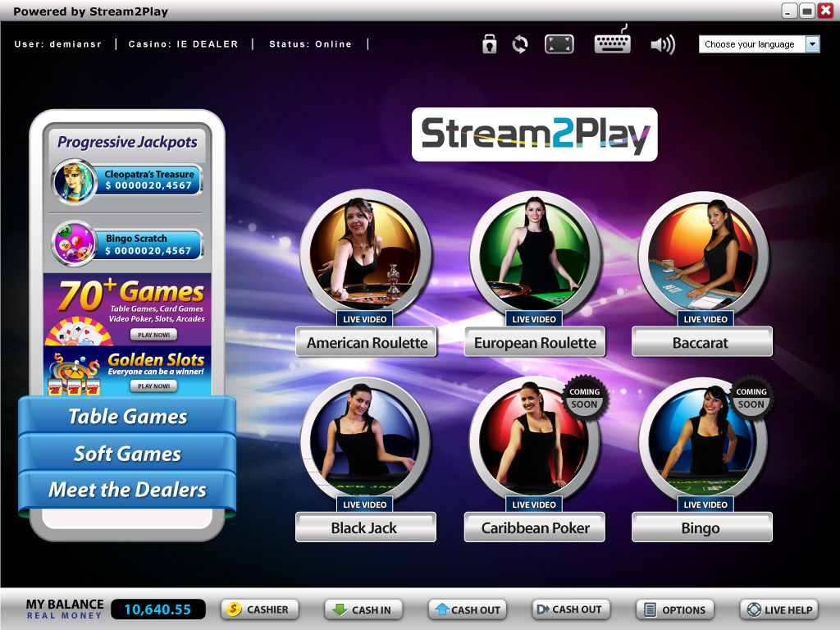The height and width of the screenshot is (630, 840).
Task: Click the User: demiansr label
Action: [58, 44]
